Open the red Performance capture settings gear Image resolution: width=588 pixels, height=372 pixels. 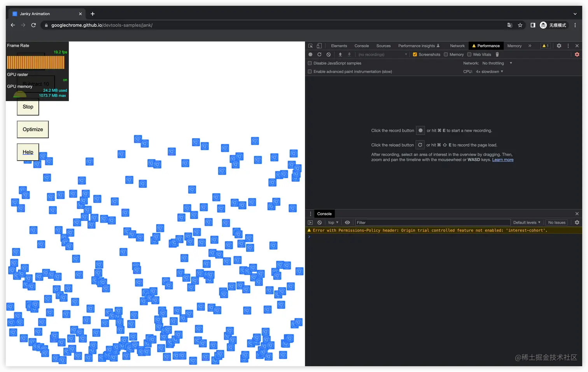pos(577,54)
